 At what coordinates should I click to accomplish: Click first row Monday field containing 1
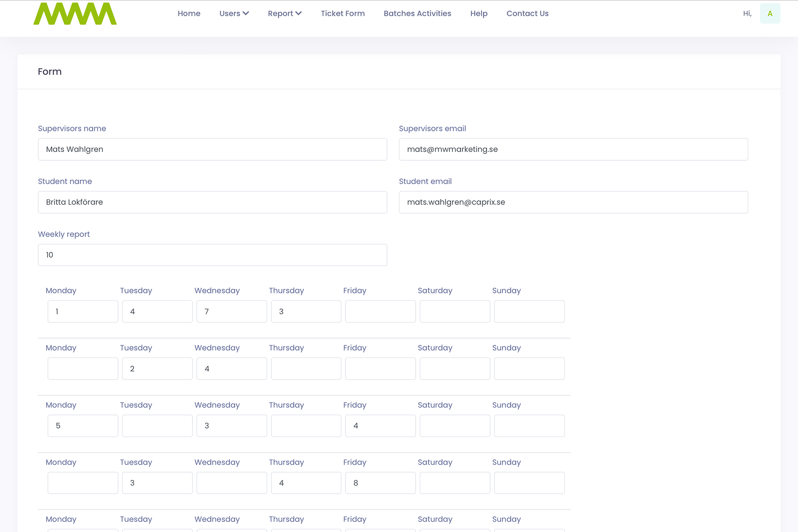[83, 311]
